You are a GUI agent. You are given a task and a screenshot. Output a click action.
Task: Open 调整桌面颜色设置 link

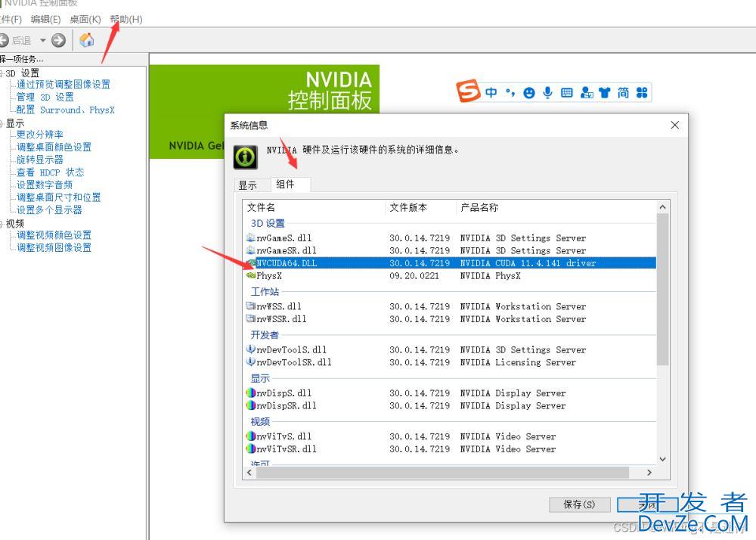(54, 147)
